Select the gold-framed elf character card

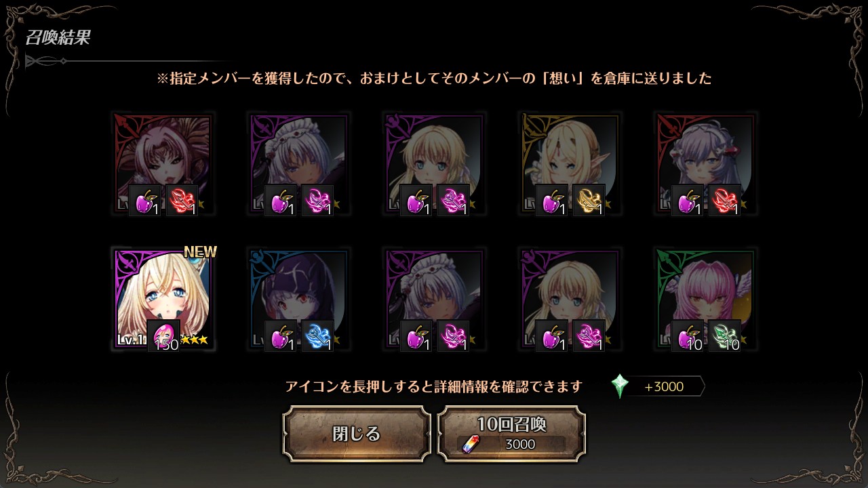570,163
